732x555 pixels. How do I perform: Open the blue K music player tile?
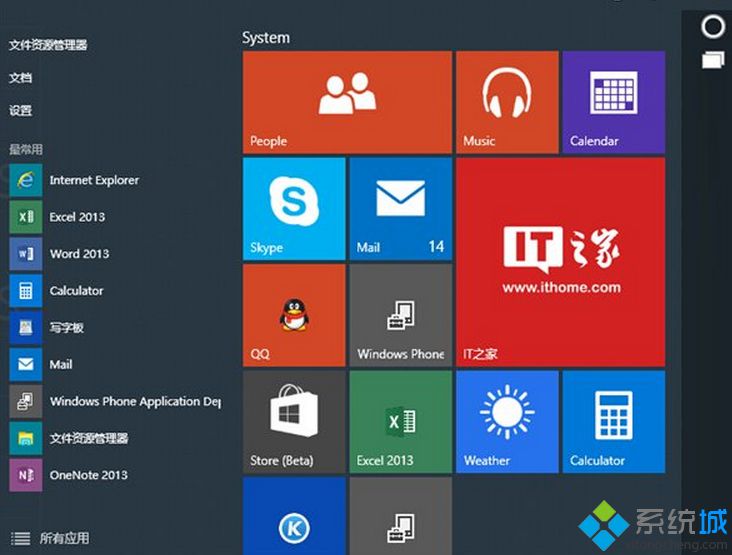294,516
